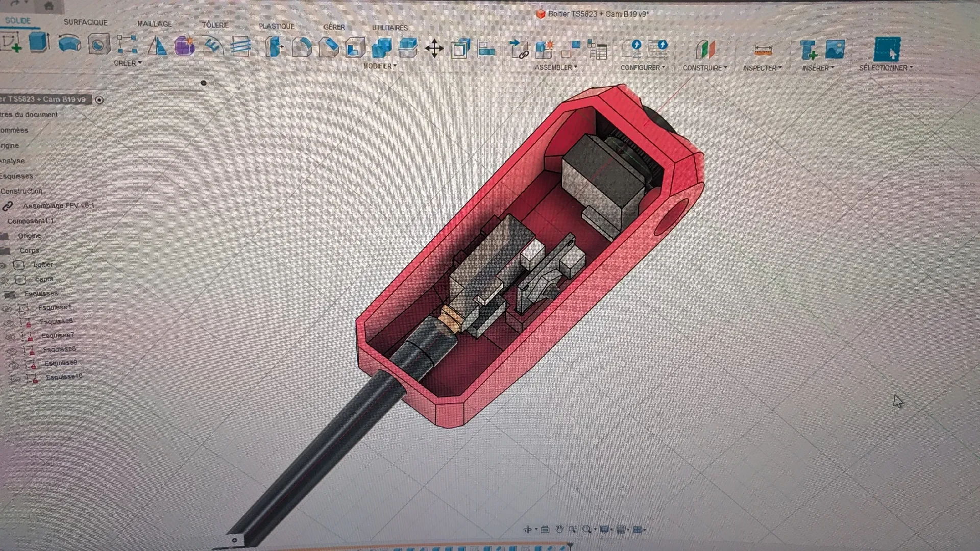Switch to the GÉRER tab

(x=334, y=27)
